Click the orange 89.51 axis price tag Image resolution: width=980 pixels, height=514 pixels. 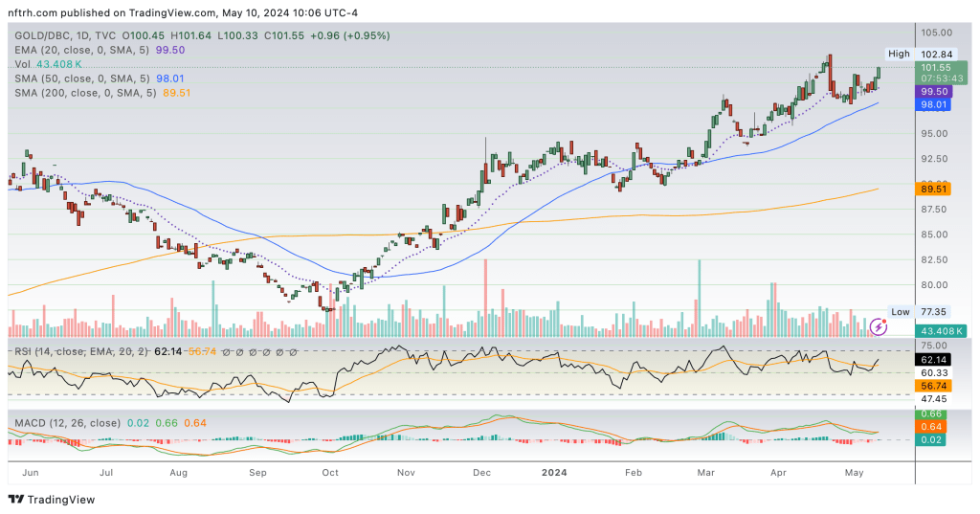[934, 190]
